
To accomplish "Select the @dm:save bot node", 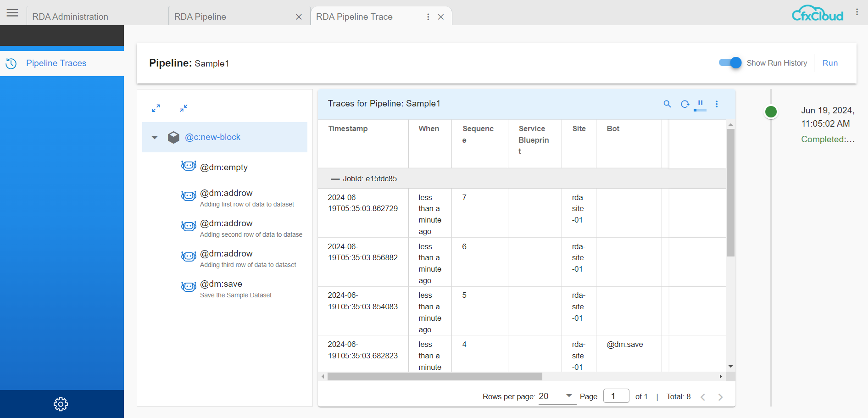I will [x=221, y=284].
